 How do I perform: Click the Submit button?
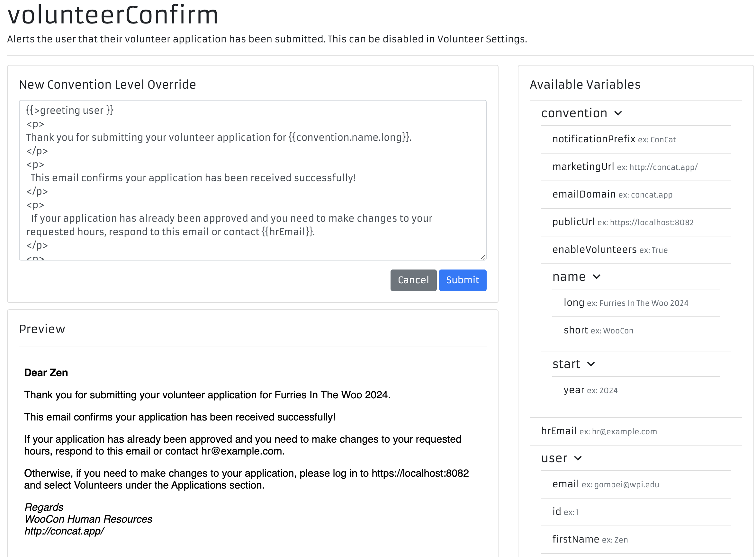tap(462, 280)
